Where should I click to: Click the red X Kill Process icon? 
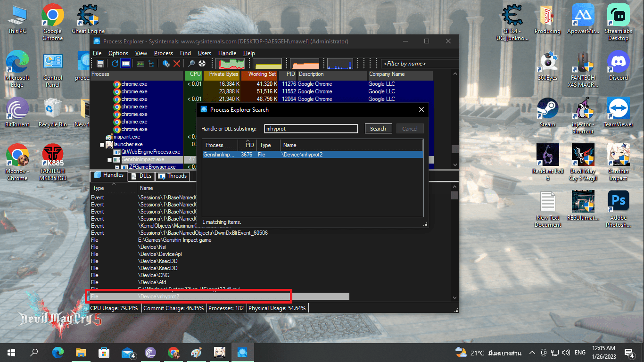pyautogui.click(x=177, y=63)
